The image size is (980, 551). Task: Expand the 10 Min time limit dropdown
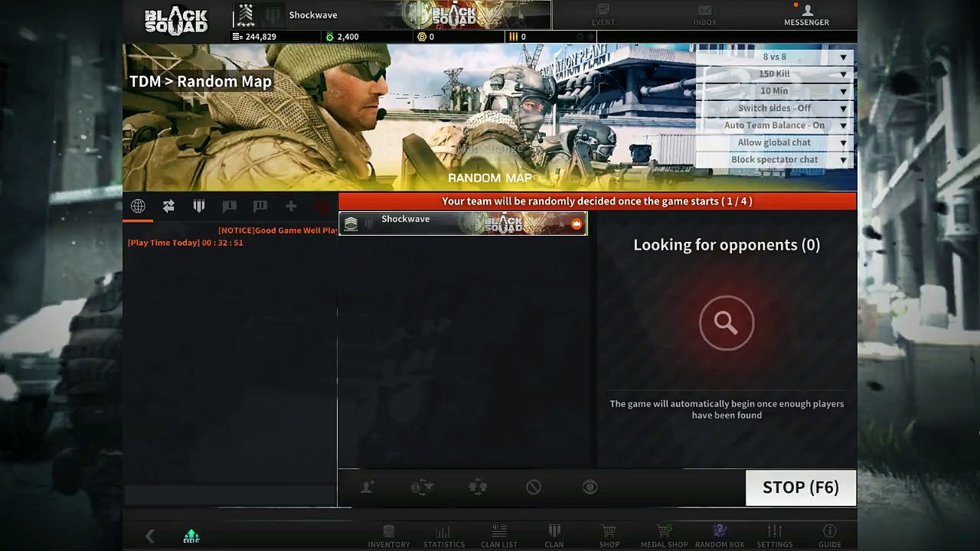pos(775,91)
